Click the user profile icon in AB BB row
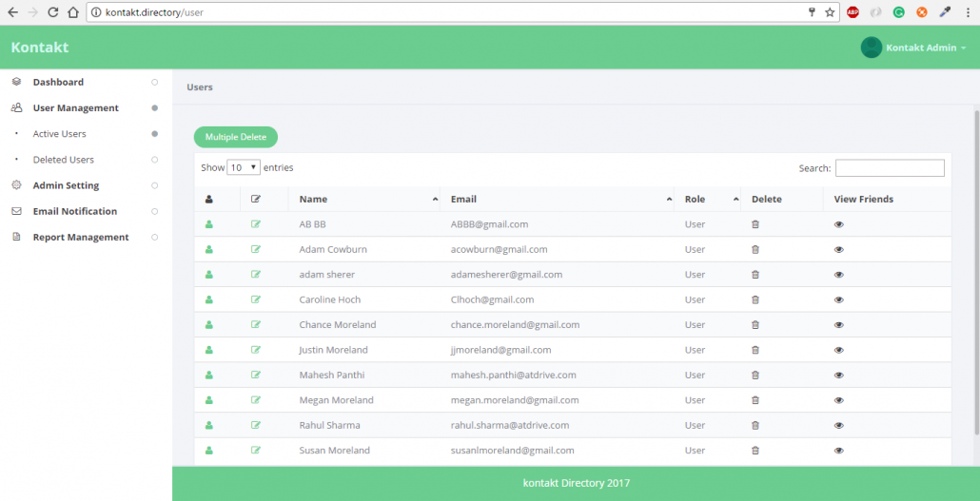The height and width of the screenshot is (501, 980). click(208, 224)
